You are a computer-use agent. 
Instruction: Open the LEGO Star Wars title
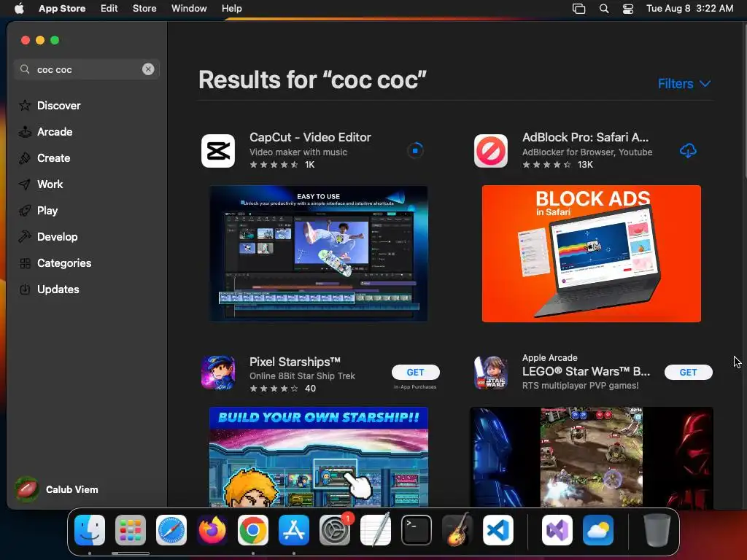[x=586, y=371]
